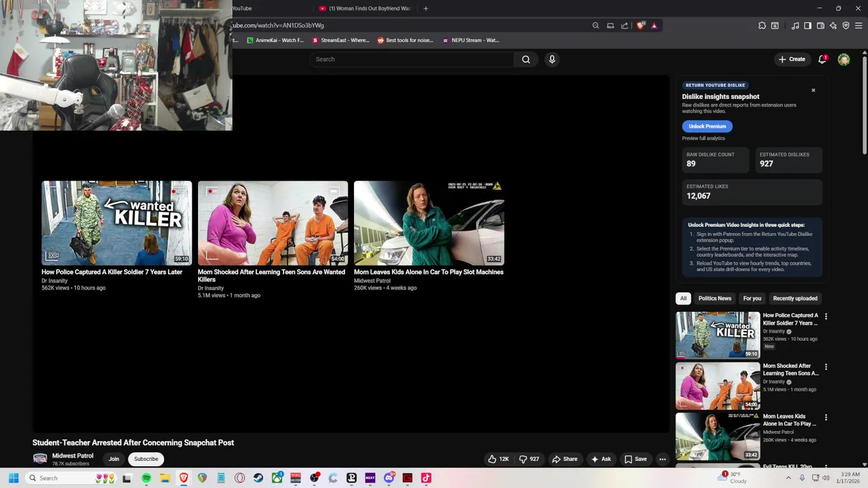Open Brave Shields lion icon

[641, 26]
